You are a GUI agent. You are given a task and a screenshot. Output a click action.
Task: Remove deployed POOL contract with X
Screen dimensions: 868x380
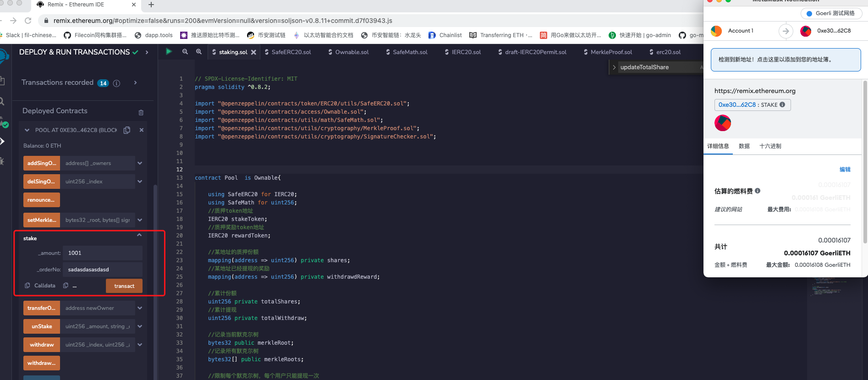pos(142,130)
